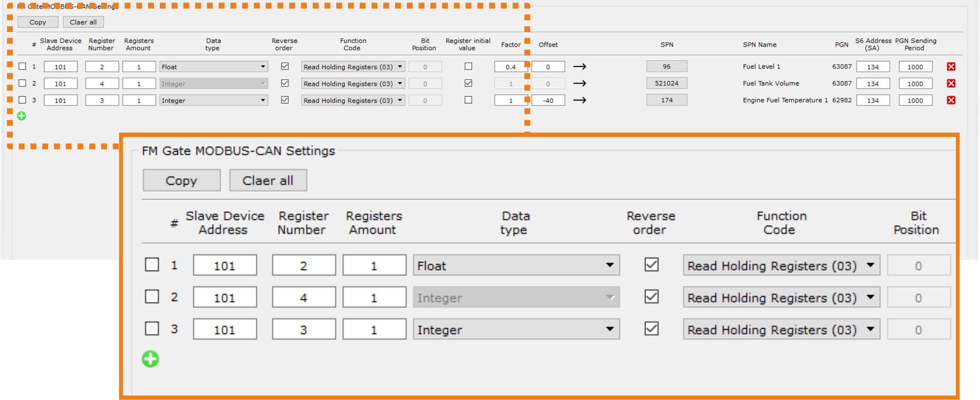980x400 pixels.
Task: Click the PGN value 62982
Action: point(841,100)
